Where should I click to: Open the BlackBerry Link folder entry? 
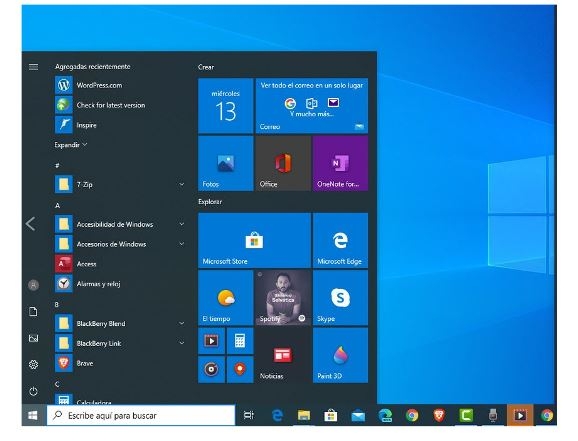pos(120,343)
